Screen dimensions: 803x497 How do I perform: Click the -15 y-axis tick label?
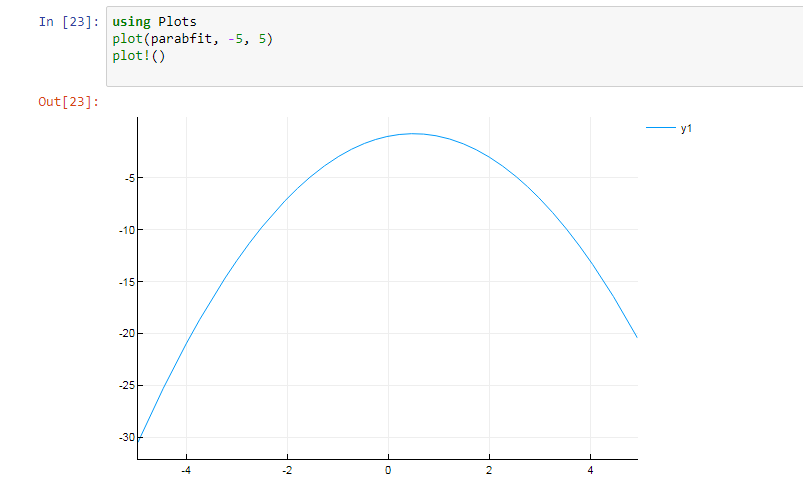click(x=127, y=282)
